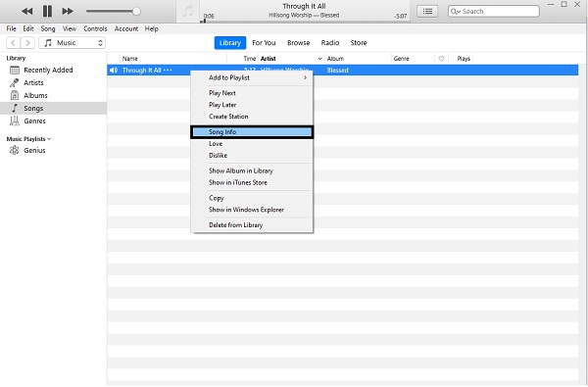Choose Song Info from context menu

[252, 132]
